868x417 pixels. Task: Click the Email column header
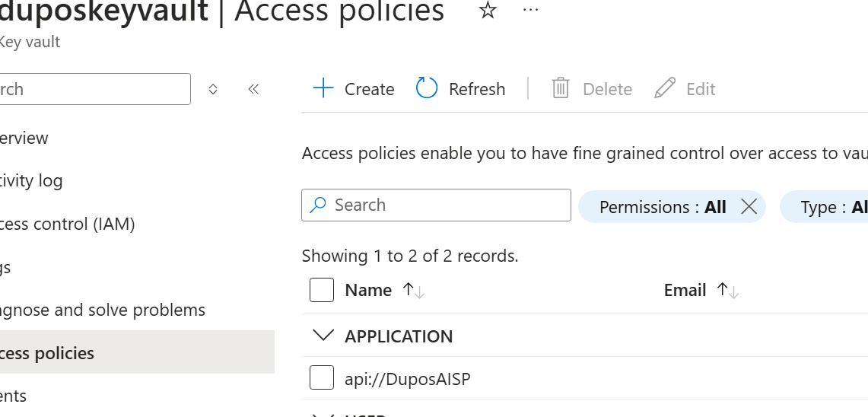click(685, 290)
